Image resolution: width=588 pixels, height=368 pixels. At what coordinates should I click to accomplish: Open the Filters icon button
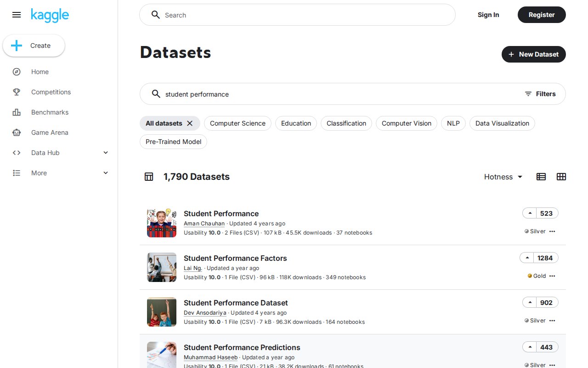coord(540,94)
